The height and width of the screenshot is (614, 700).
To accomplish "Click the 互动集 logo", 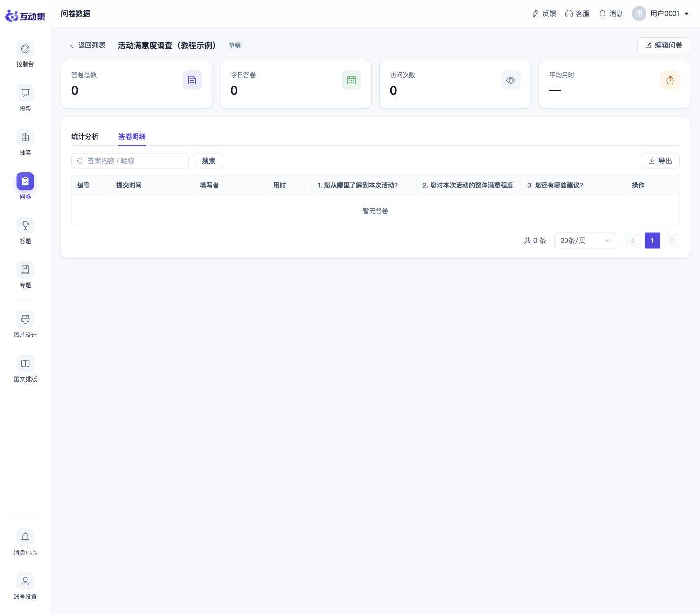I will click(25, 16).
